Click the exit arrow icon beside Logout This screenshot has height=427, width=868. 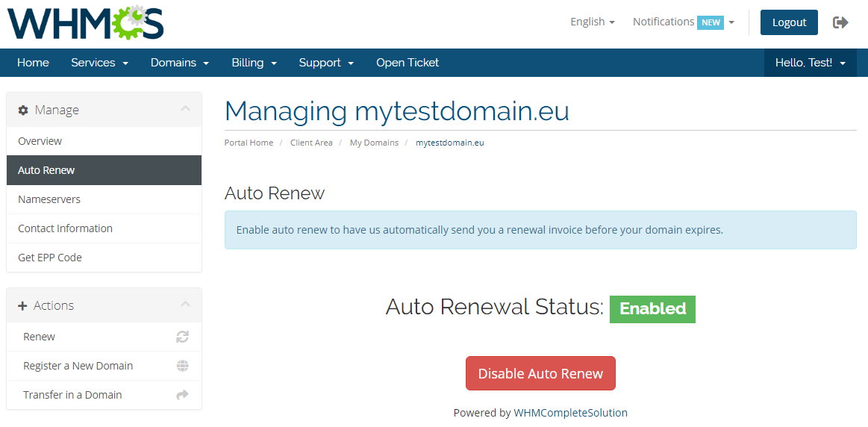click(x=840, y=22)
